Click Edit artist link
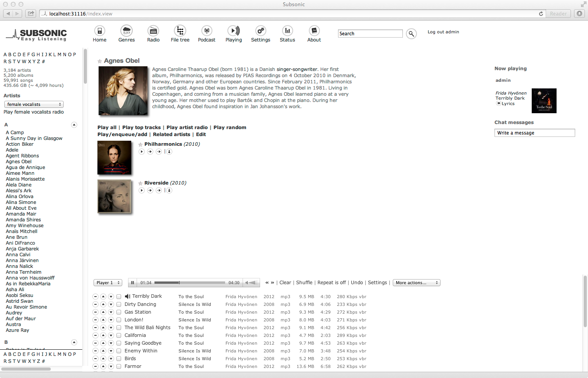The width and height of the screenshot is (588, 378). tap(201, 135)
